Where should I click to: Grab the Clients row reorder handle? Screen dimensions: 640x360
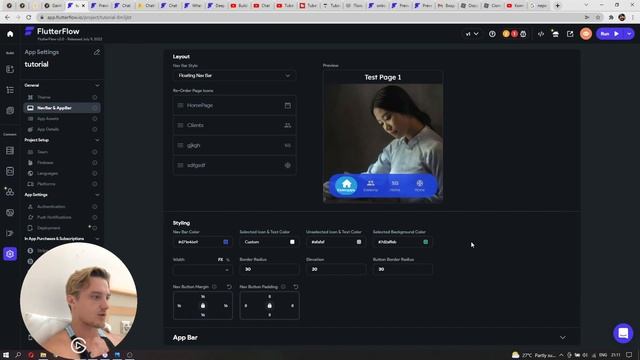point(180,125)
